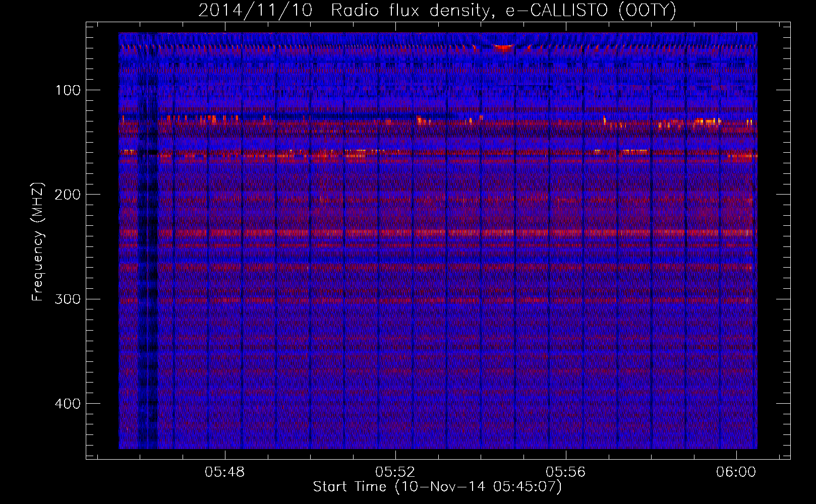Click the 'Frequency (MHZ)' axis label
Screen dimensions: 816x504
(37, 241)
